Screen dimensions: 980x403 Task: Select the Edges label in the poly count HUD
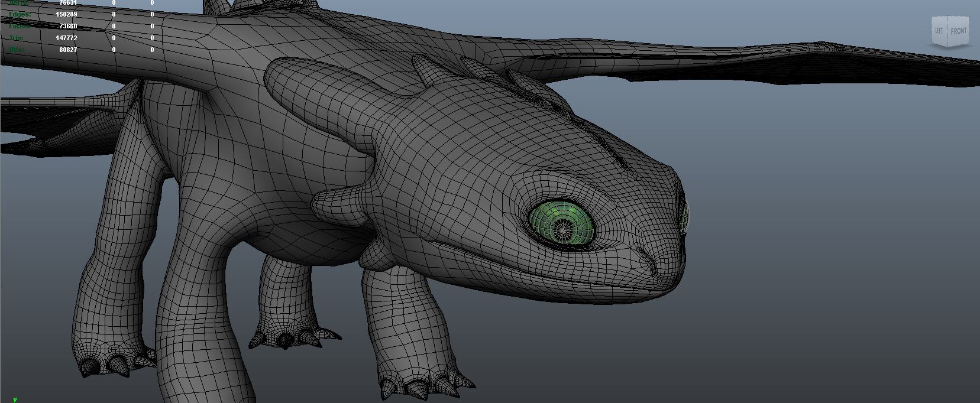pyautogui.click(x=19, y=14)
